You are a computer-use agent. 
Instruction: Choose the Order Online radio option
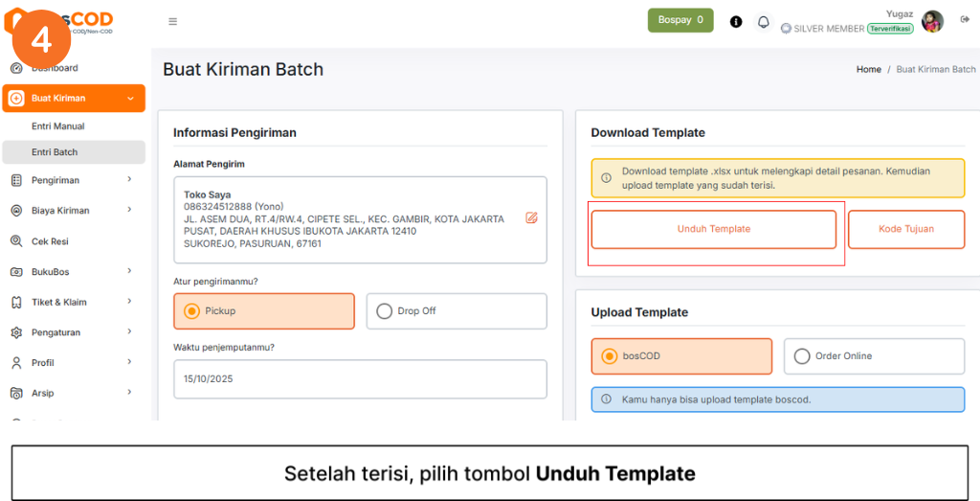802,356
